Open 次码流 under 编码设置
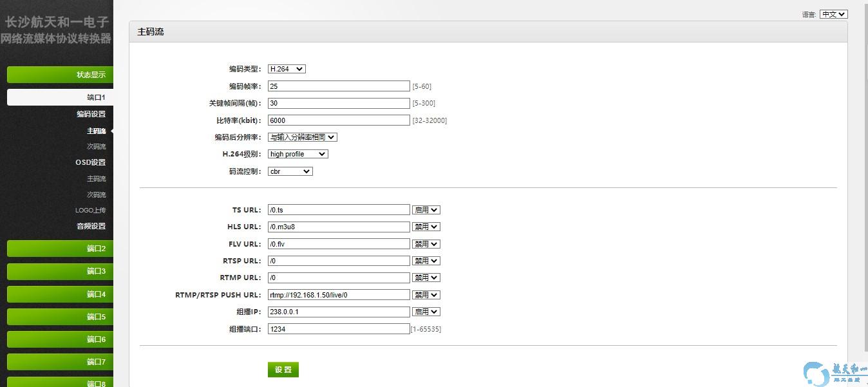Viewport: 868px width, 387px height. click(96, 146)
